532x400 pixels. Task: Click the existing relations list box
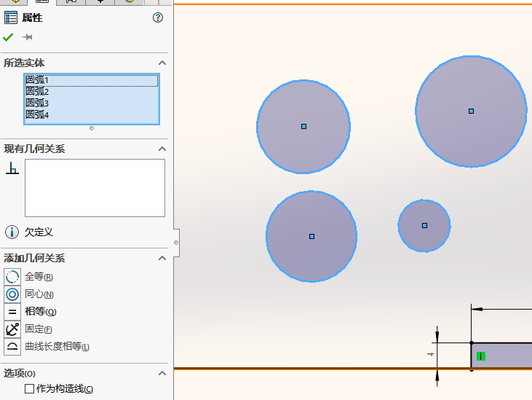(95, 188)
